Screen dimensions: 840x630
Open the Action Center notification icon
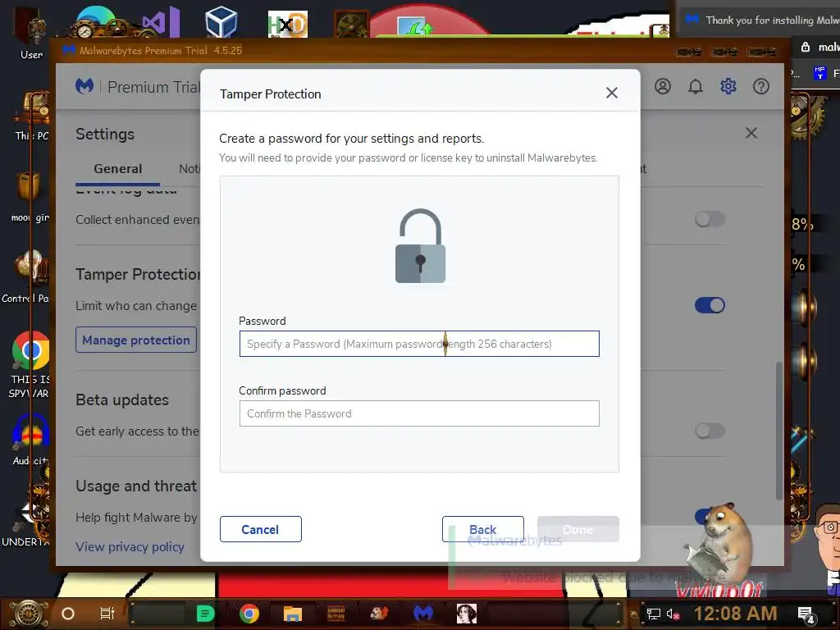click(806, 615)
